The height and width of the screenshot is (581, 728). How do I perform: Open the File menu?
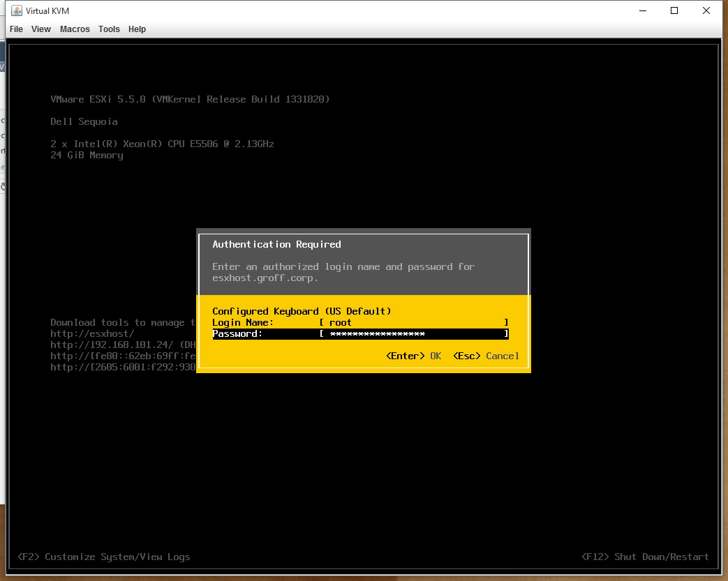16,29
